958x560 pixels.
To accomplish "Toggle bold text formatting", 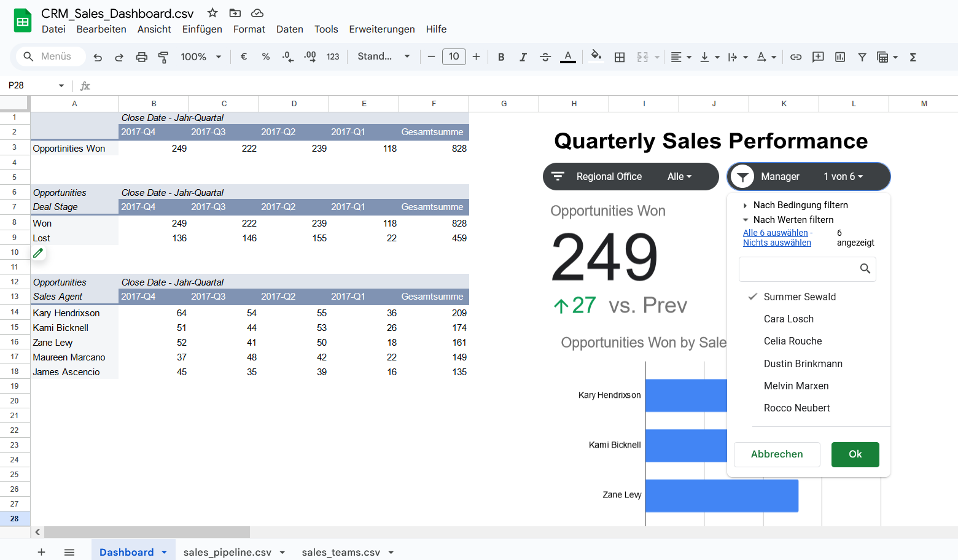I will [x=501, y=57].
